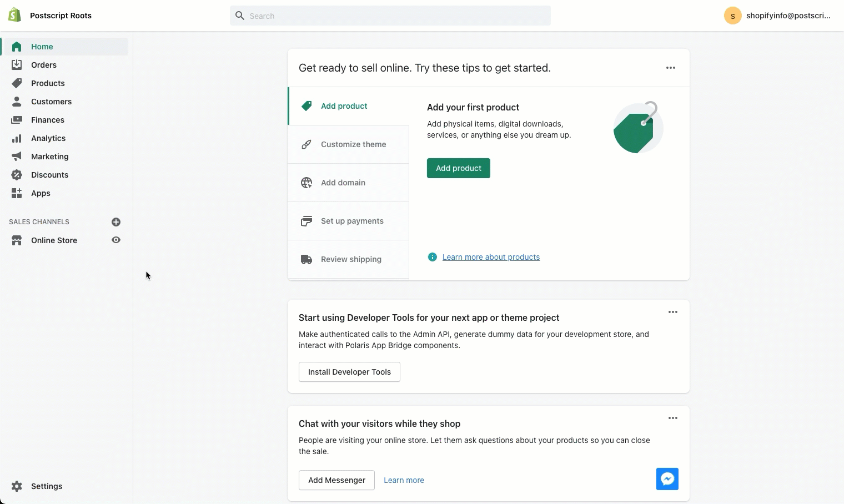Screen dimensions: 844x504
Task: Select the Set up payments tab
Action: coord(348,221)
